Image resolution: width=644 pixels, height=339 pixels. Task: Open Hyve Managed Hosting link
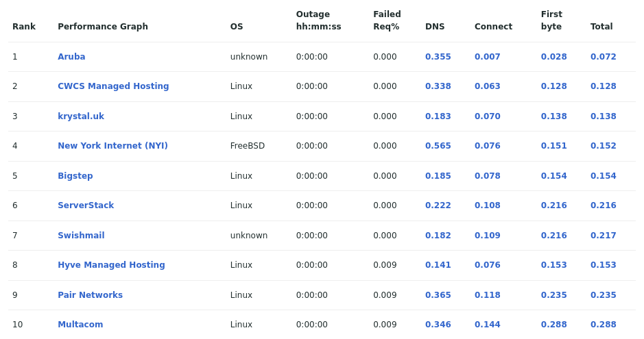[x=111, y=265]
